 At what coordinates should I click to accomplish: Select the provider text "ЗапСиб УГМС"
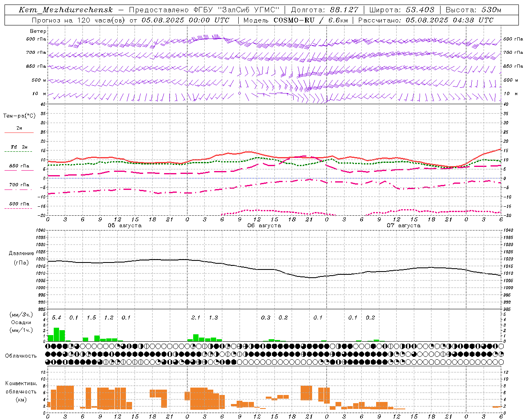click(249, 10)
